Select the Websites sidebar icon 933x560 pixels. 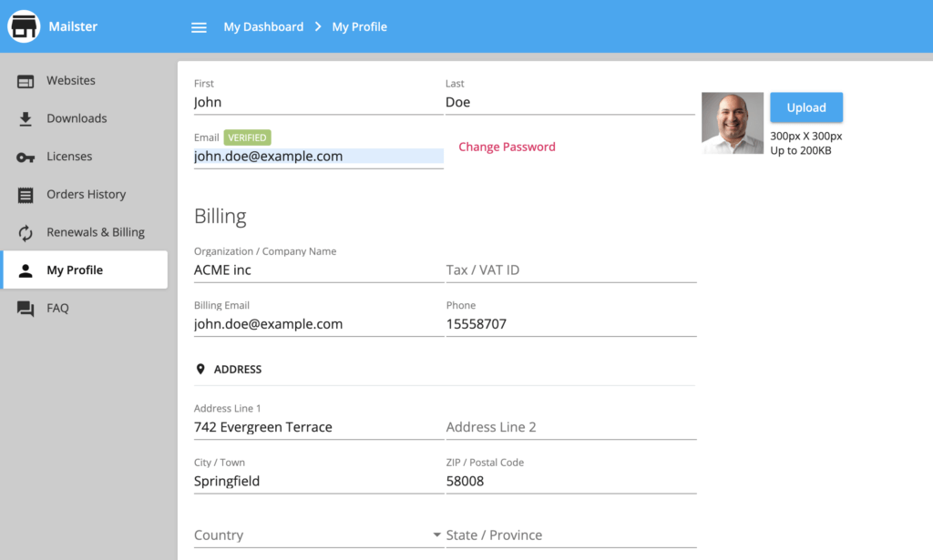(26, 80)
